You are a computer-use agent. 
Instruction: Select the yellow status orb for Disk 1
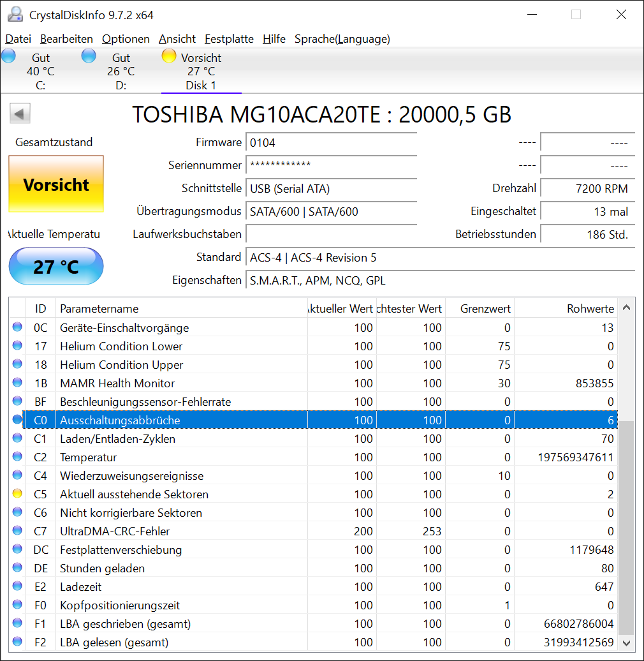click(x=169, y=56)
